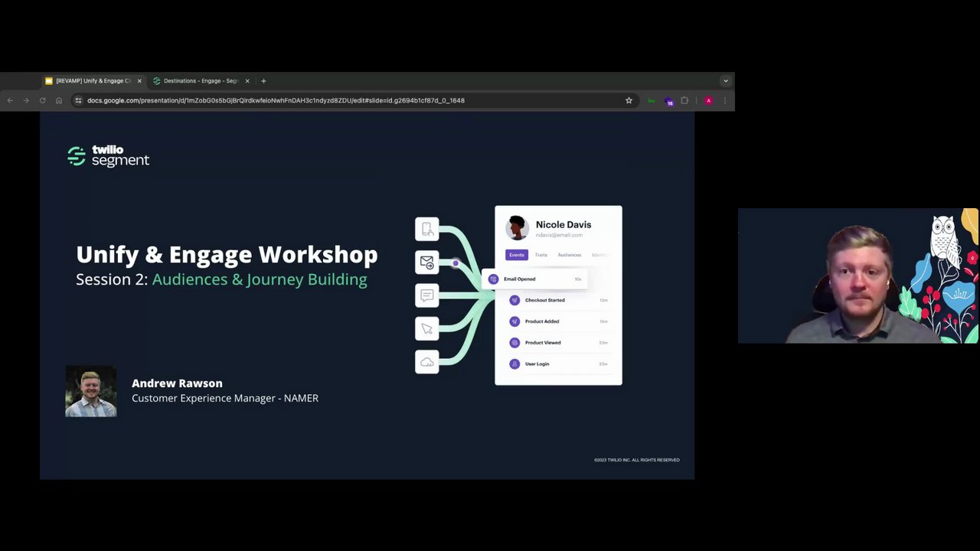980x551 pixels.
Task: Click the Checkout Started event label
Action: pos(545,300)
